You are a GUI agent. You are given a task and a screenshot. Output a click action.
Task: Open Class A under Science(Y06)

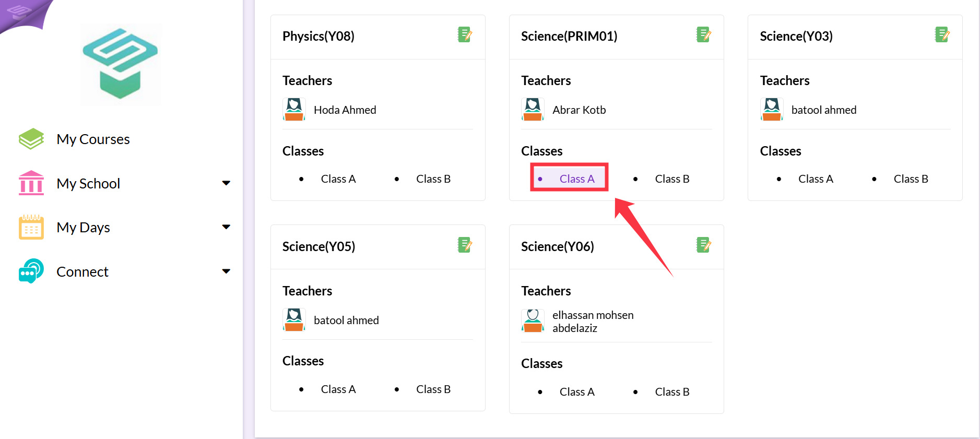pos(577,392)
